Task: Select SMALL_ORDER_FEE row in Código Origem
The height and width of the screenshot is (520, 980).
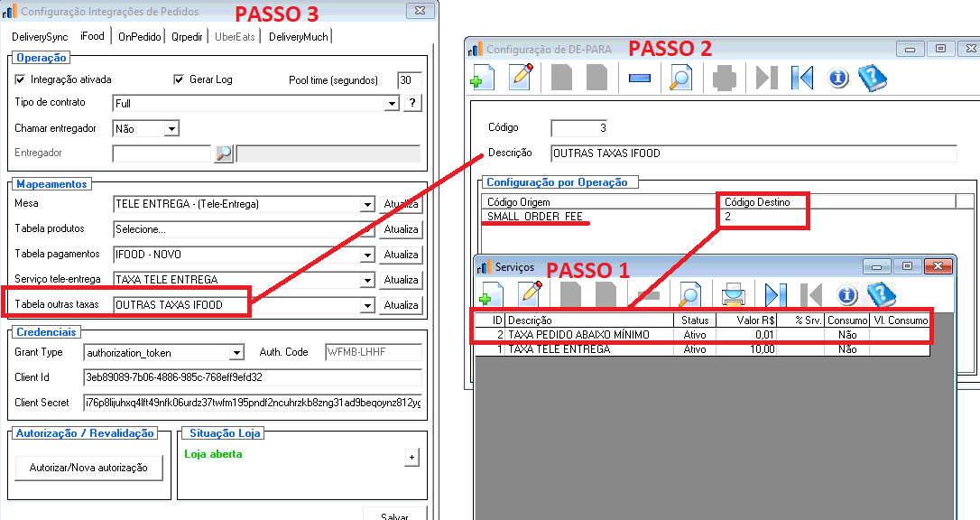Action: [717, 217]
